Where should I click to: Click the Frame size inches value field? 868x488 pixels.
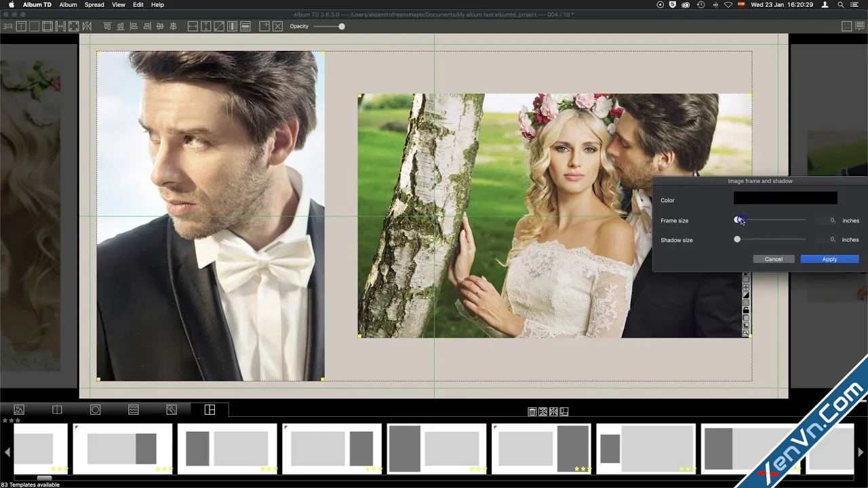point(825,220)
